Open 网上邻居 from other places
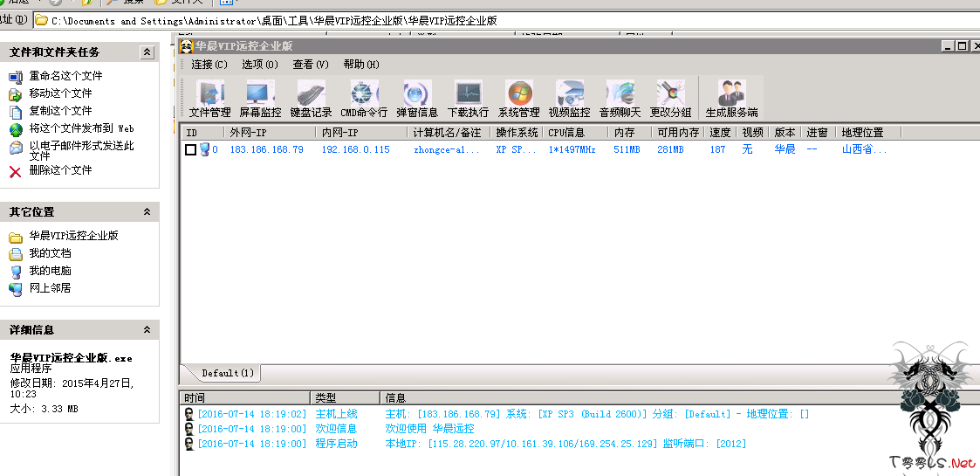980x476 pixels. 50,288
